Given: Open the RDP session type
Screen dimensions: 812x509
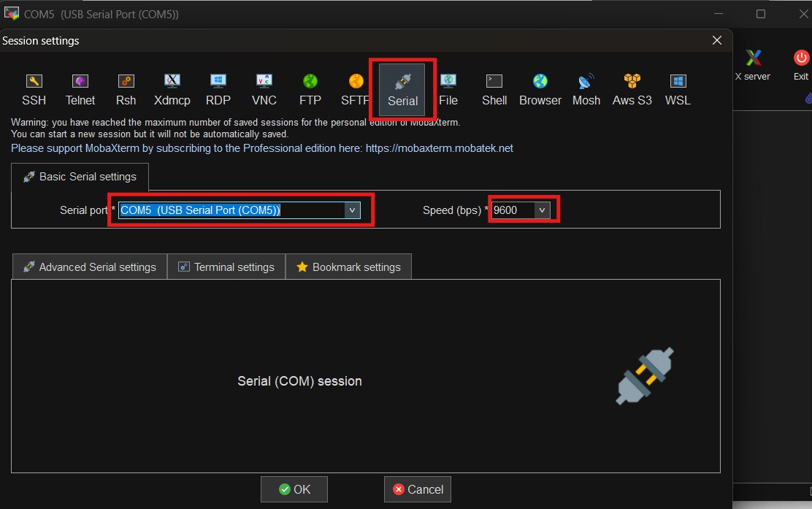Looking at the screenshot, I should [218, 90].
